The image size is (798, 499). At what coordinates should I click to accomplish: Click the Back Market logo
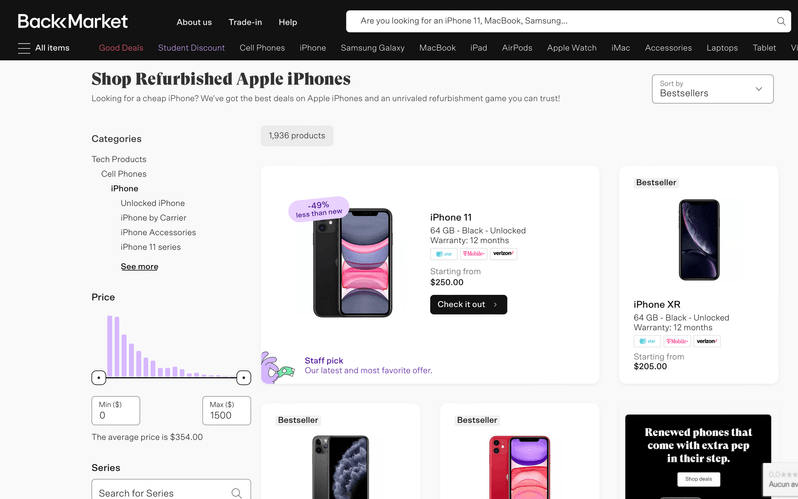(x=72, y=21)
